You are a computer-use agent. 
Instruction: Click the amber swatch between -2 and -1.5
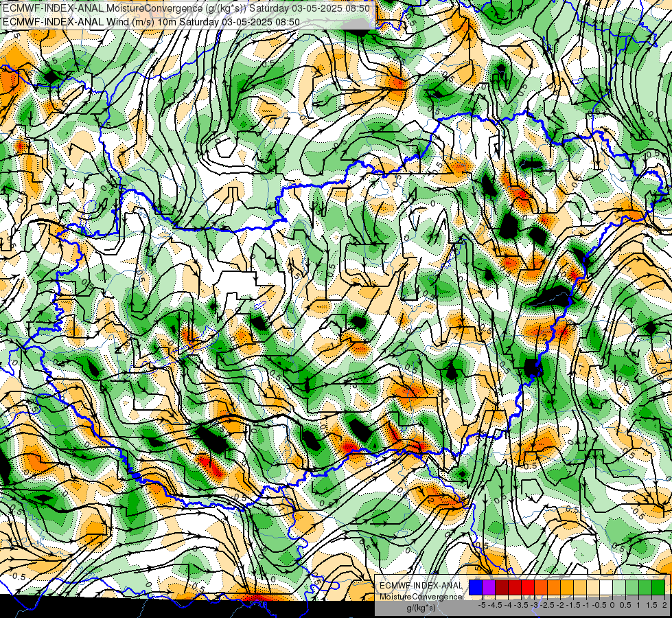pos(567,587)
